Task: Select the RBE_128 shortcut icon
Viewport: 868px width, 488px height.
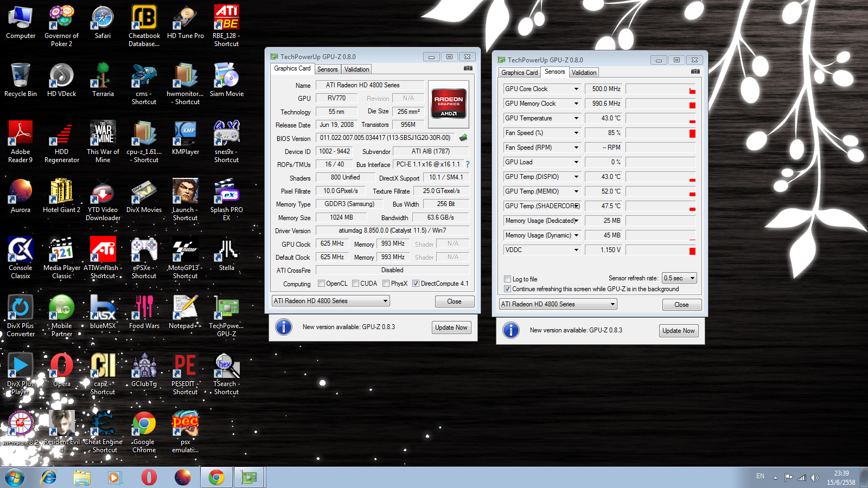Action: point(227,25)
